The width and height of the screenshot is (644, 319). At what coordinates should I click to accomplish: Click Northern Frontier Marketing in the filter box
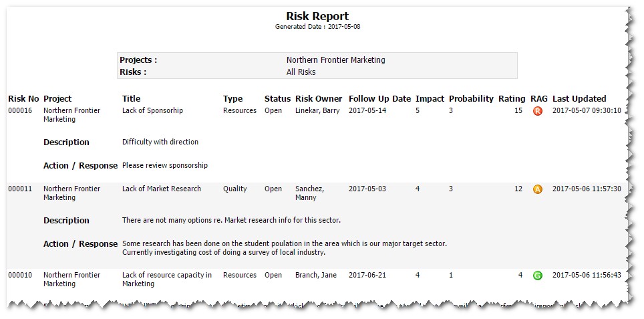click(335, 60)
